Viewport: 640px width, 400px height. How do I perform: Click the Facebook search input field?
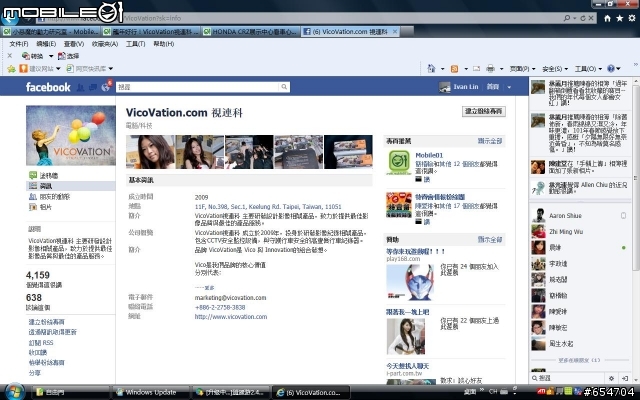198,87
